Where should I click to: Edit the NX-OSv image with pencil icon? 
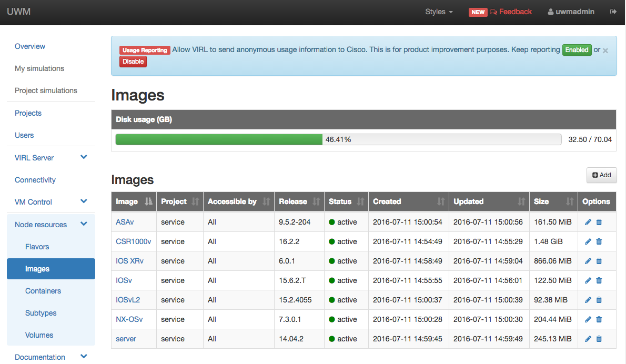point(588,319)
